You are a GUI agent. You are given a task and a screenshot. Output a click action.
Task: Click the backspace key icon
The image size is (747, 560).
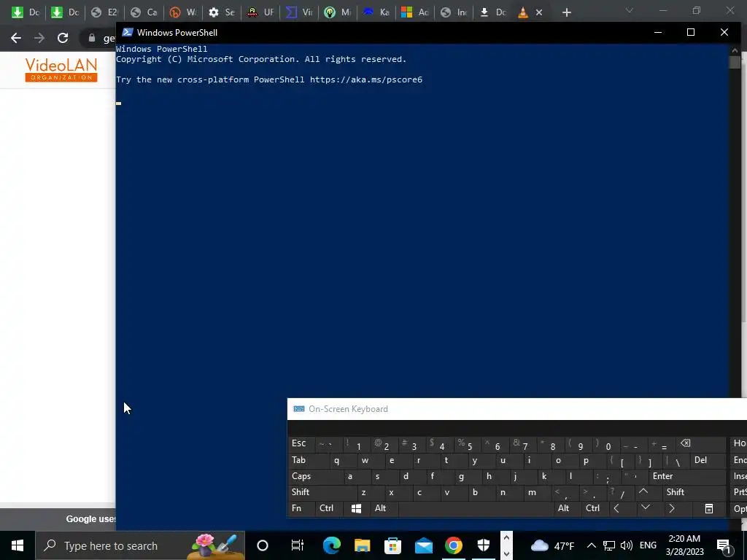686,443
